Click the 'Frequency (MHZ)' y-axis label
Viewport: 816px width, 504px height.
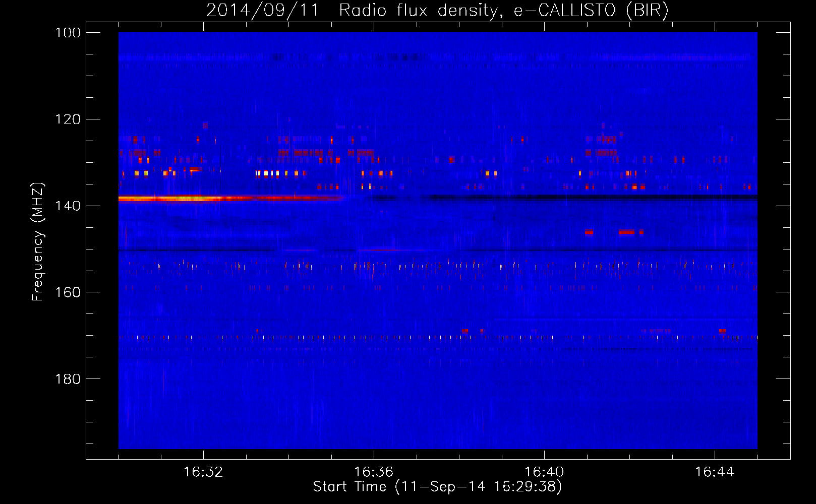pyautogui.click(x=38, y=242)
